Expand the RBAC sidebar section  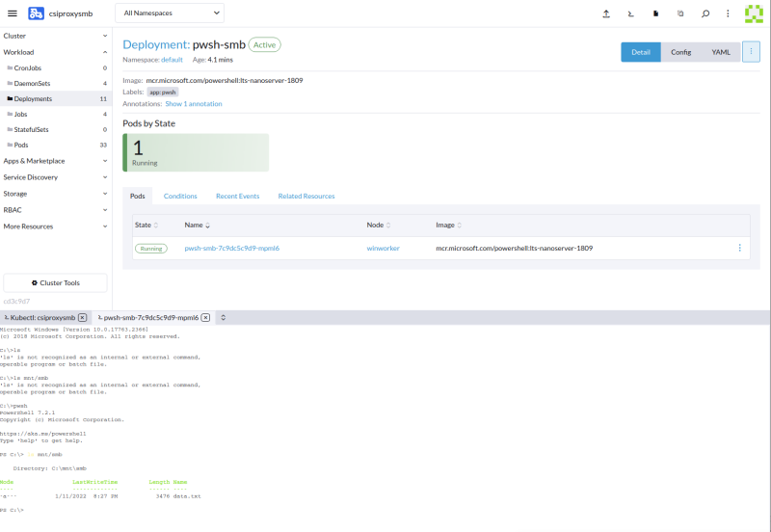pos(56,210)
